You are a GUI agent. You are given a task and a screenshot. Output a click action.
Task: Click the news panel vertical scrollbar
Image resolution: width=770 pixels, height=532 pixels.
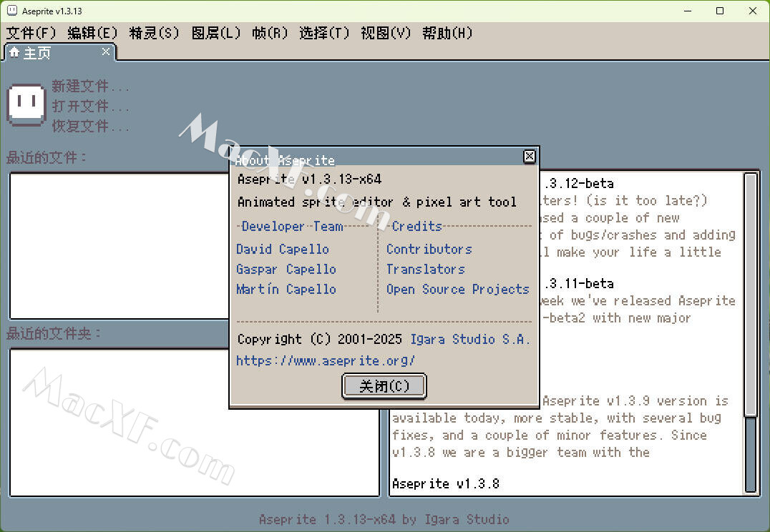tap(751, 332)
